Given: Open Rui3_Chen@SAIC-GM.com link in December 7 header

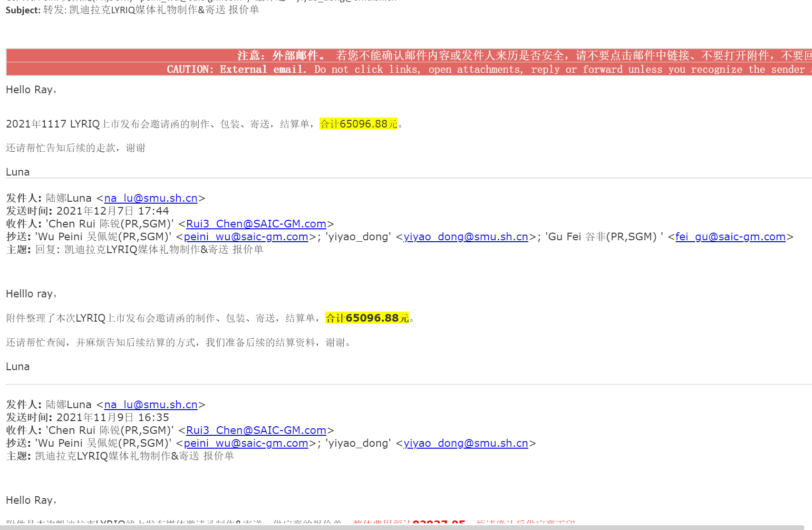Looking at the screenshot, I should [x=256, y=224].
